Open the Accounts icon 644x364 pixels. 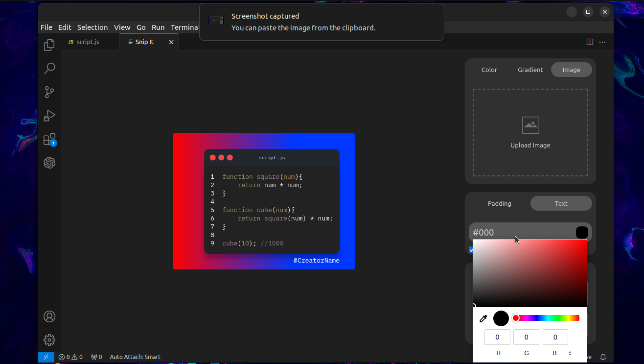(x=49, y=316)
